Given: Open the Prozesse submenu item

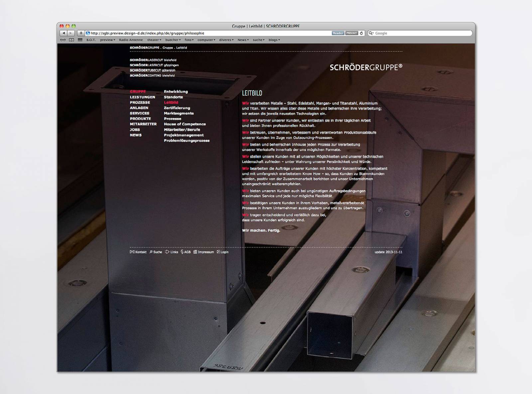Looking at the screenshot, I should pyautogui.click(x=173, y=118).
